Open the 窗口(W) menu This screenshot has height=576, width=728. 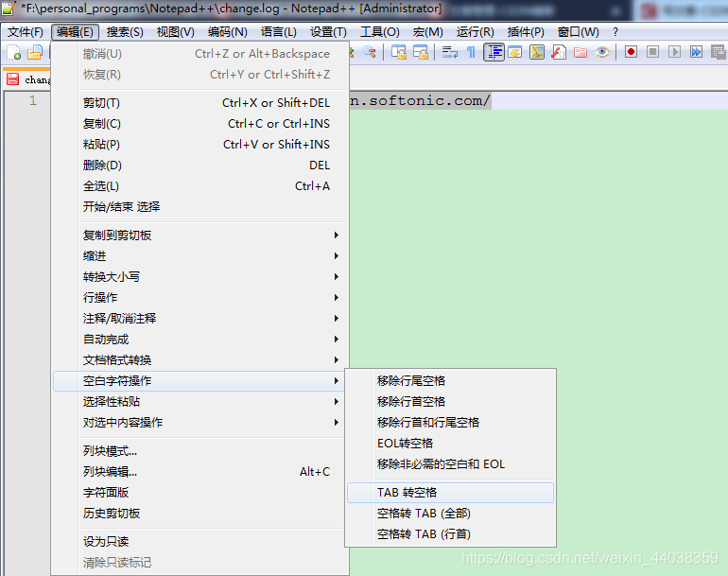click(578, 32)
